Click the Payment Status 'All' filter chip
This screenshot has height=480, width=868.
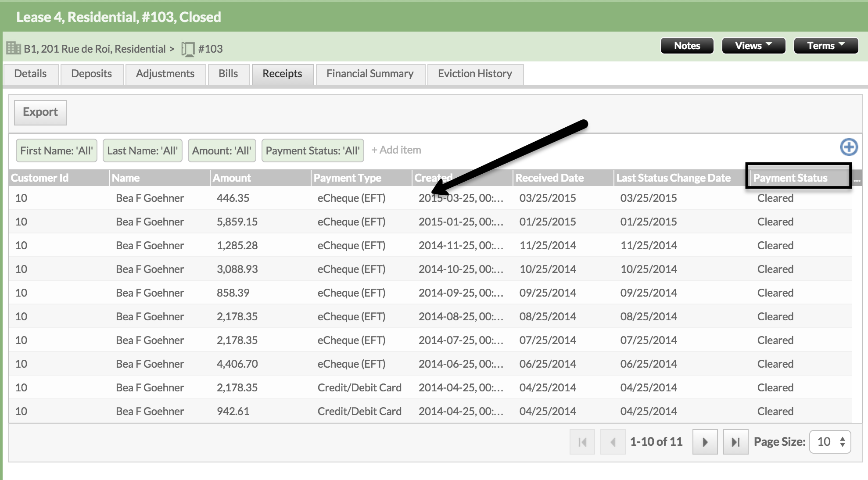tap(312, 150)
